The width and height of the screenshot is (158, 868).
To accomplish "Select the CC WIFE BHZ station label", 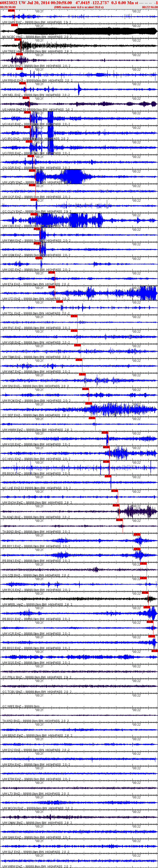I will pos(21,706).
